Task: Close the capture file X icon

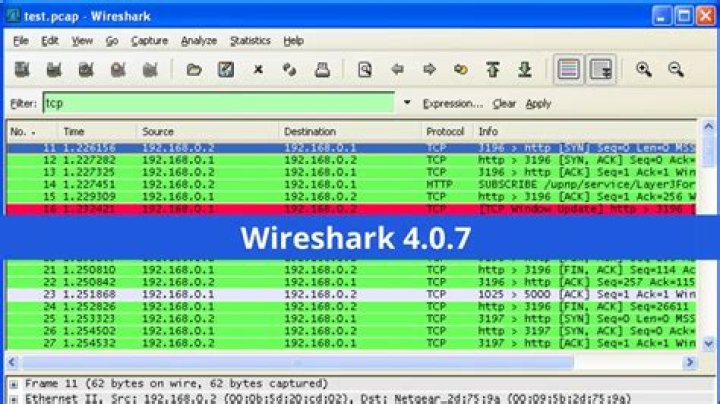Action: (x=258, y=70)
